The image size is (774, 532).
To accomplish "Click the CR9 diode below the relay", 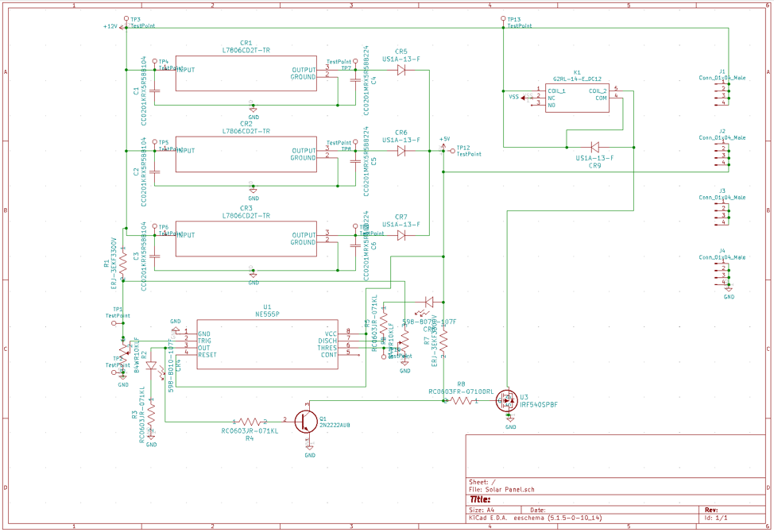I will tap(594, 147).
